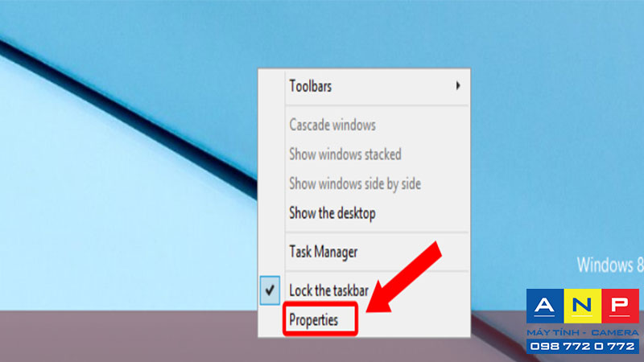Click the checkmark beside Lock the taskbar
The height and width of the screenshot is (362, 644).
point(270,290)
